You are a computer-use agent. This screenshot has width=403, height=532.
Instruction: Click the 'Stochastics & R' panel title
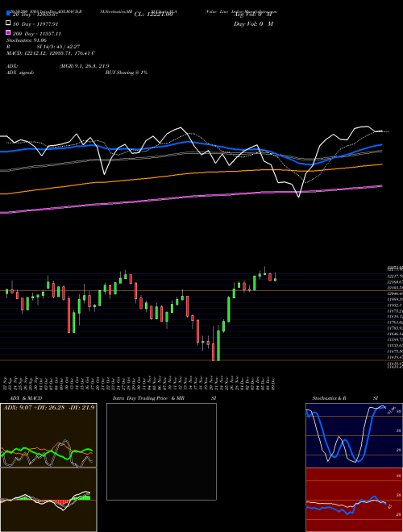329,398
